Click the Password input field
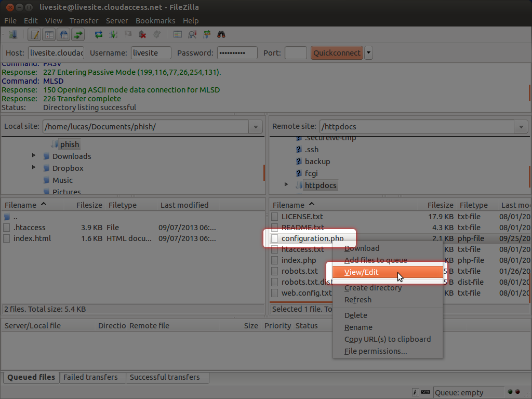 (x=237, y=53)
